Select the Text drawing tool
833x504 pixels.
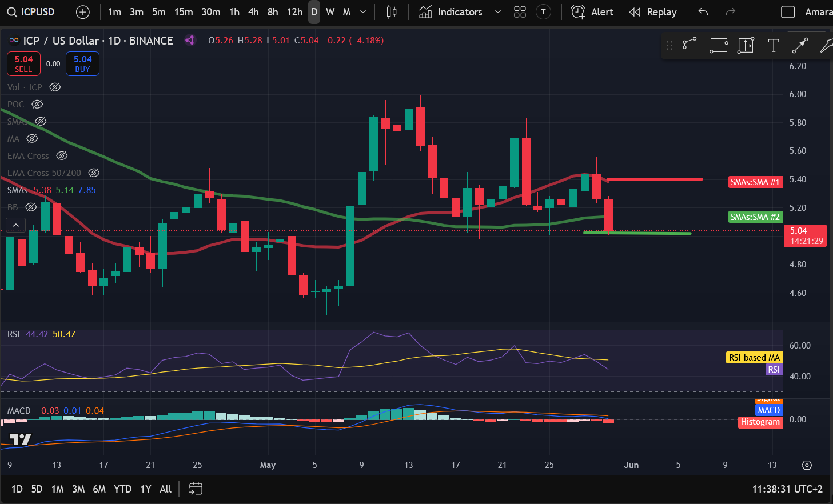coord(773,46)
